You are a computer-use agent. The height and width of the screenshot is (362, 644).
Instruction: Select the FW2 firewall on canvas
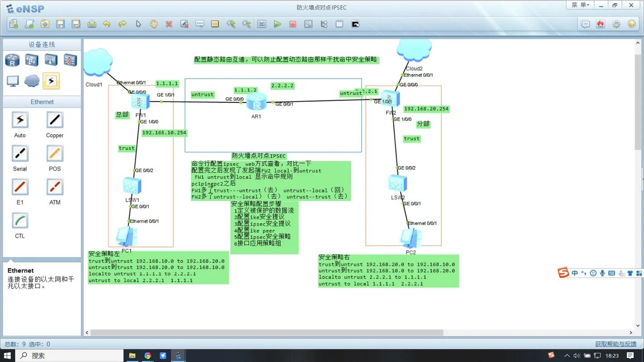[390, 99]
